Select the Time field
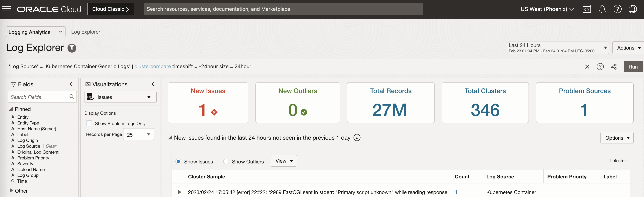This screenshot has width=644, height=197. pos(22,181)
